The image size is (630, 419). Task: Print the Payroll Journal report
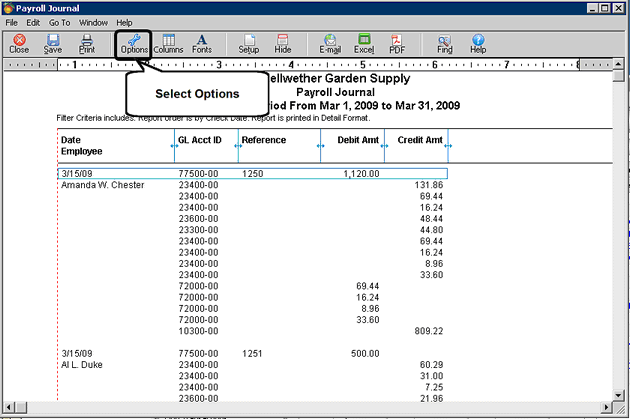coord(87,44)
